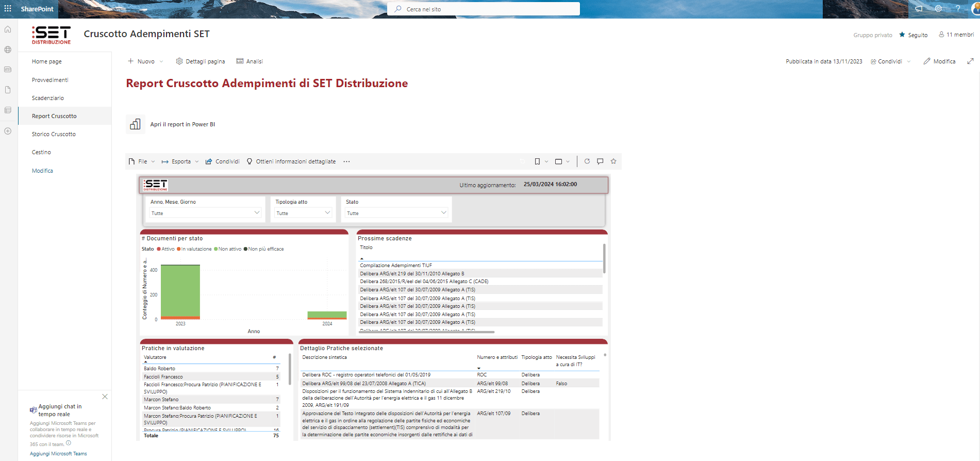Sort by Numero e attributi column
The height and width of the screenshot is (461, 980).
click(x=497, y=357)
